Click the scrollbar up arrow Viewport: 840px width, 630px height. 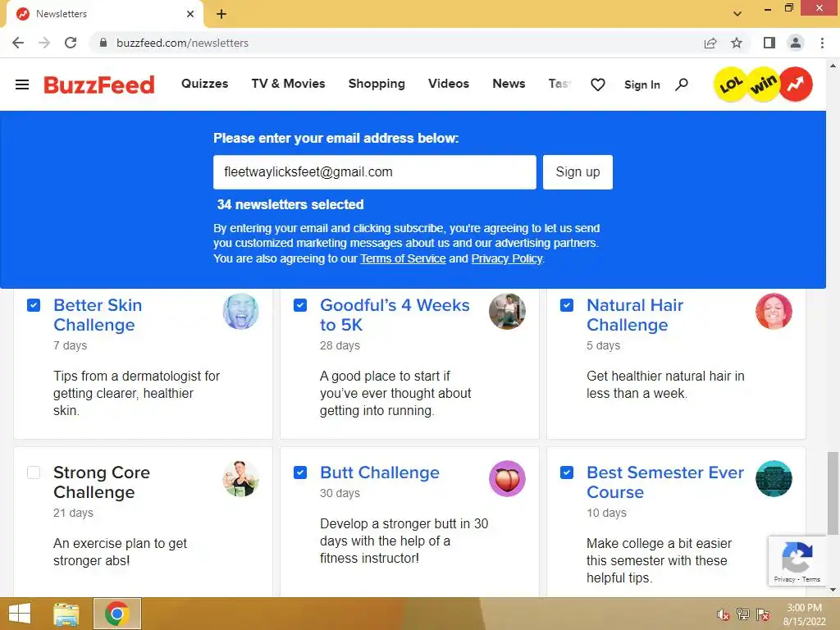coord(833,66)
